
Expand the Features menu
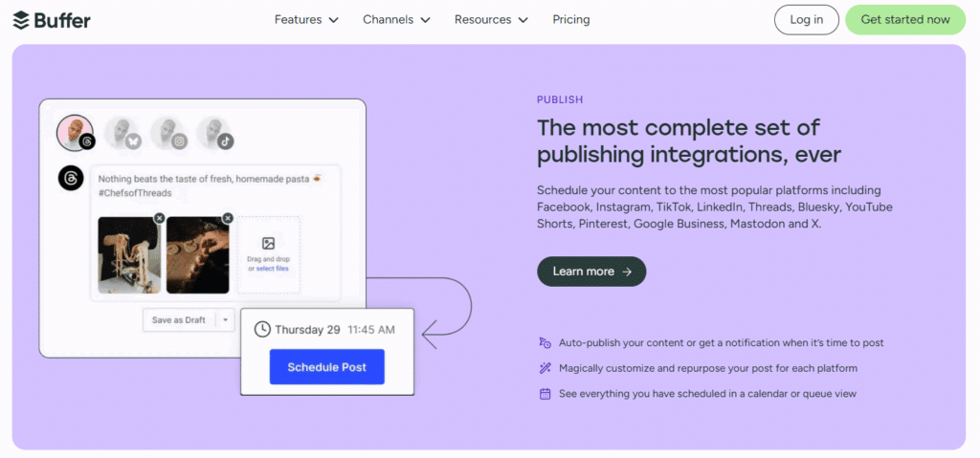point(306,19)
